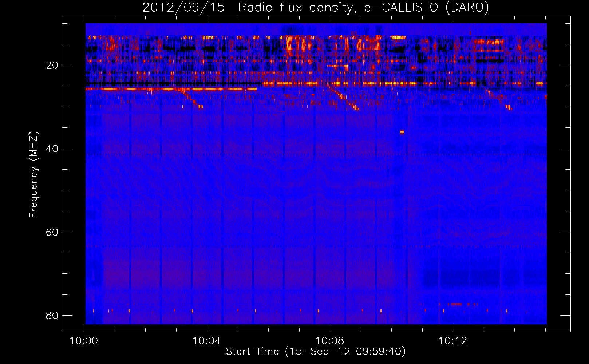Click the 'Start Time (15-Sep-12 09:59:40)' axis label
The image size is (589, 364).
316,352
